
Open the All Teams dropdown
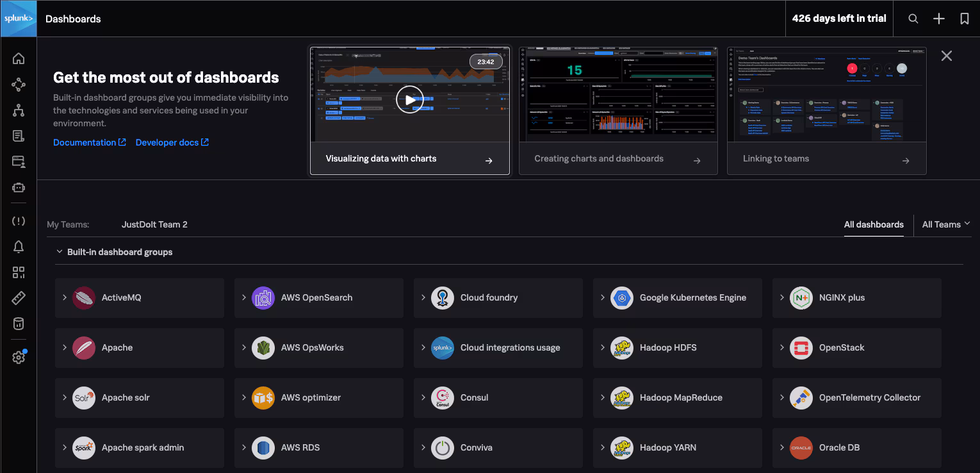pos(945,224)
